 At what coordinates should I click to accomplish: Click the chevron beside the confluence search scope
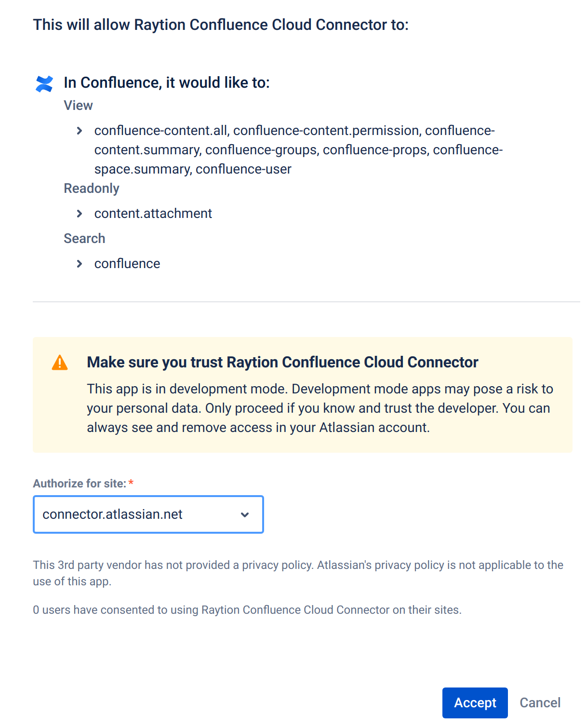(80, 263)
